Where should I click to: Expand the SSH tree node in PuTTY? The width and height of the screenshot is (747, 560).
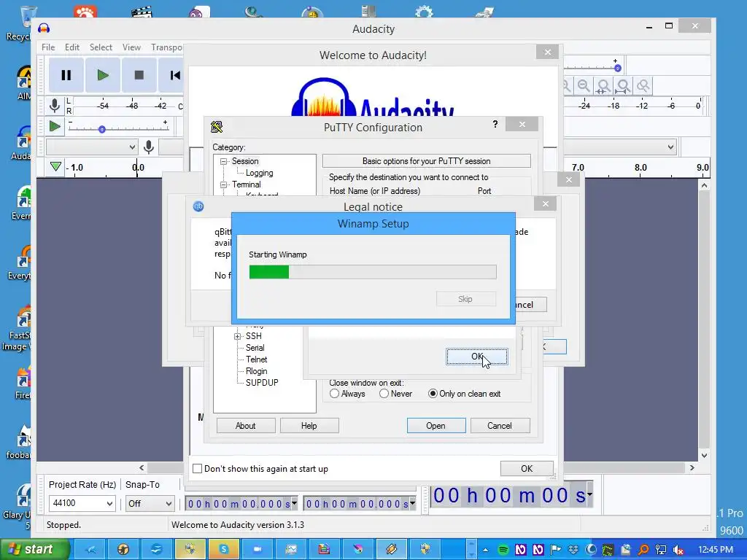pos(237,336)
